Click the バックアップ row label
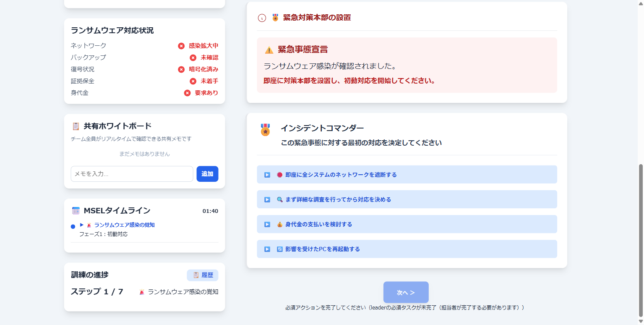Image resolution: width=644 pixels, height=325 pixels. pyautogui.click(x=89, y=58)
